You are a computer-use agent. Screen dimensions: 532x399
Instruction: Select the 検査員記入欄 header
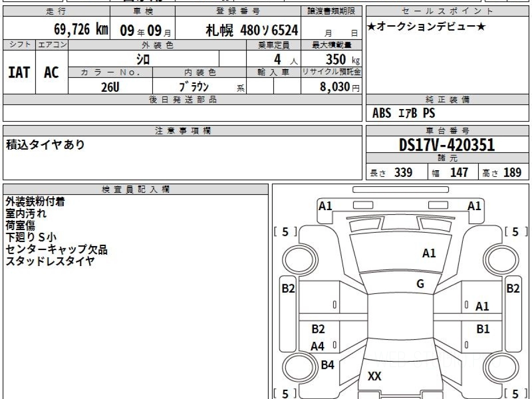pyautogui.click(x=136, y=189)
